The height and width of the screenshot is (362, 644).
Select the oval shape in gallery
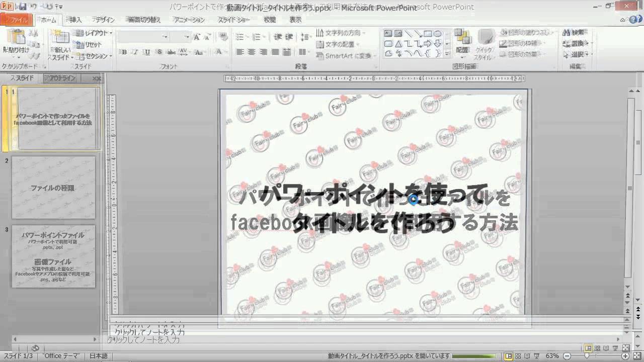point(437,34)
